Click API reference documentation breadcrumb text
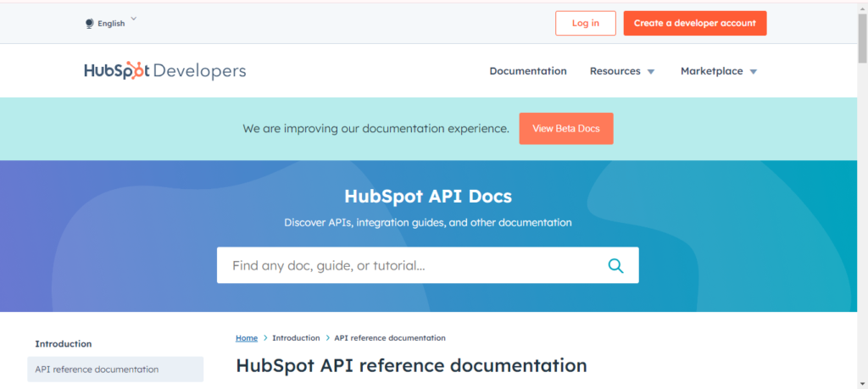 pyautogui.click(x=390, y=338)
